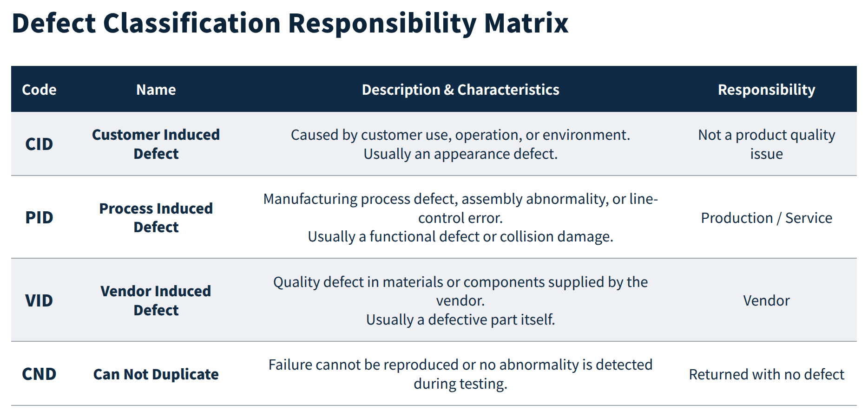This screenshot has height=417, width=868.
Task: Click the Customer Induced Defect name
Action: [x=156, y=144]
